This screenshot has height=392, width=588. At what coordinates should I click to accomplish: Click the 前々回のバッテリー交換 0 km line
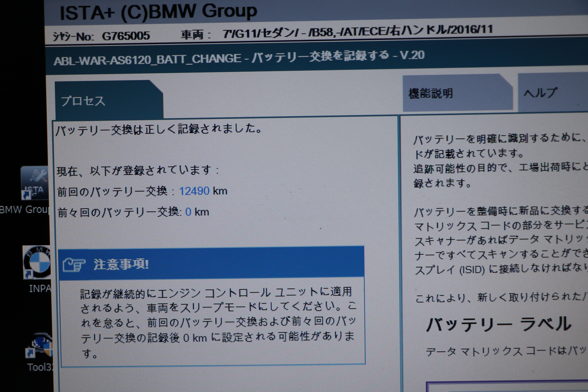pos(133,212)
